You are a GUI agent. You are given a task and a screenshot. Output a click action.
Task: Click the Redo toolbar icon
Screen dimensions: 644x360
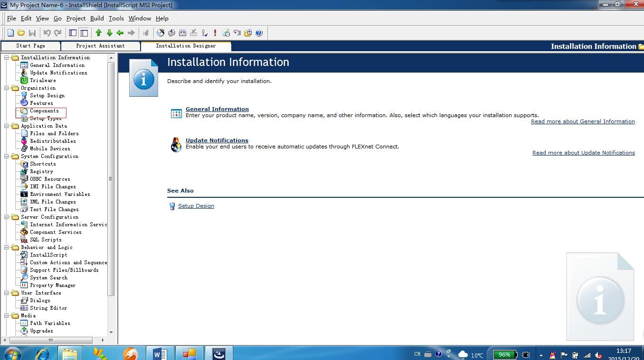pos(58,33)
